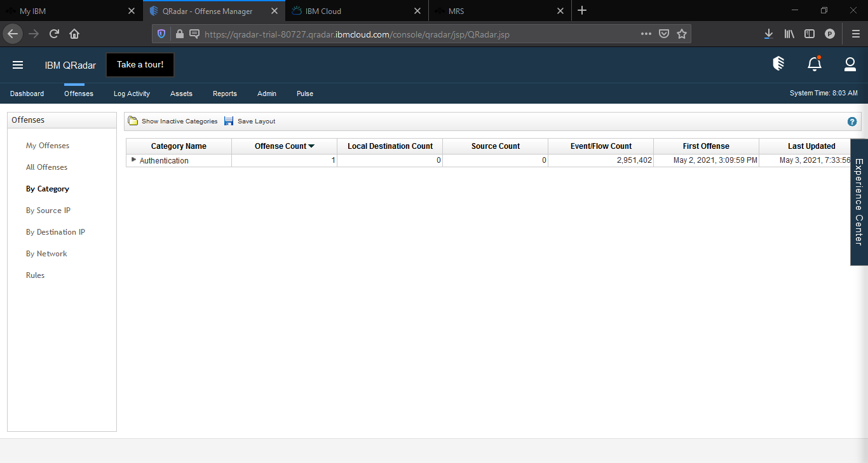The width and height of the screenshot is (868, 463).
Task: Click the Local Destination Count column header
Action: [390, 146]
